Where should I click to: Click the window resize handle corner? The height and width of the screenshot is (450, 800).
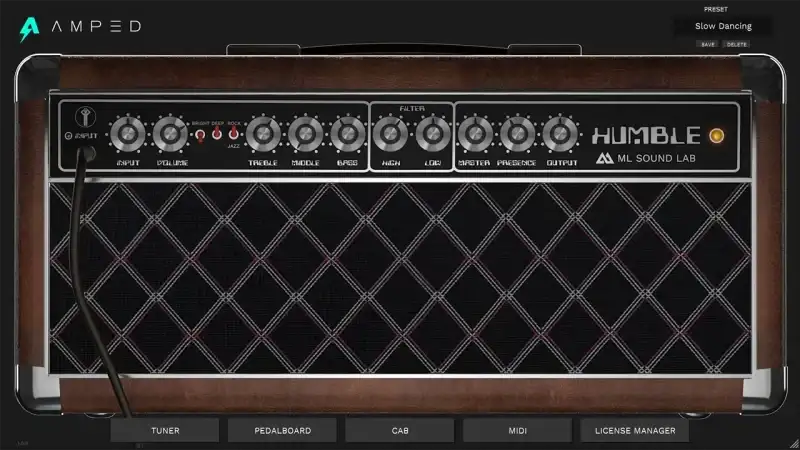point(794,444)
